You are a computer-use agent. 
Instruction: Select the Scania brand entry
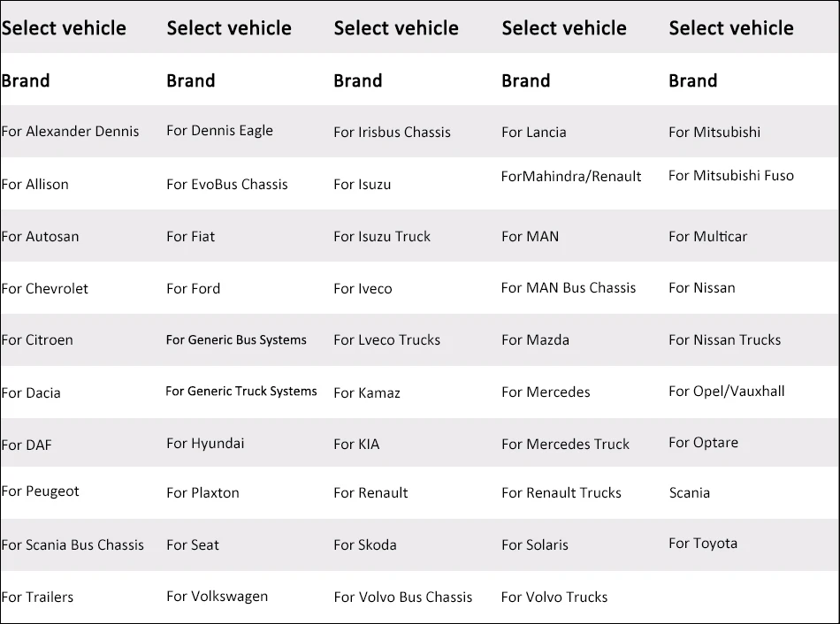coord(690,493)
